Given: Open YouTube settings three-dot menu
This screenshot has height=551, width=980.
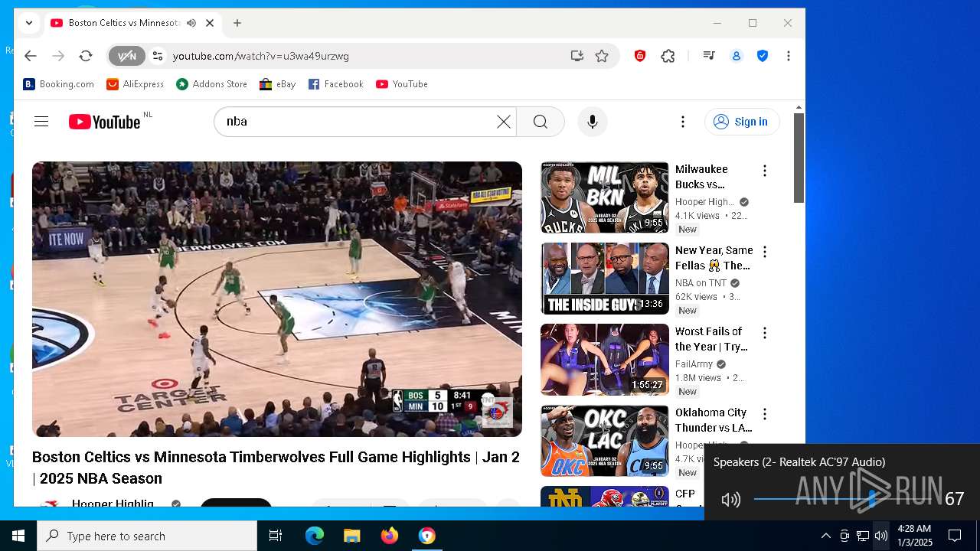Looking at the screenshot, I should pyautogui.click(x=683, y=122).
